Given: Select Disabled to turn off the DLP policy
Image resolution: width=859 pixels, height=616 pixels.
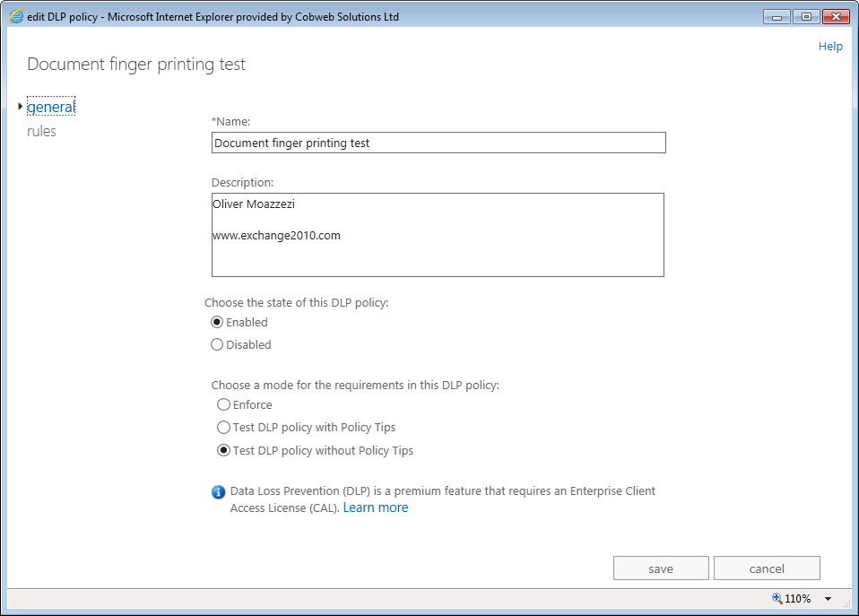Looking at the screenshot, I should pos(217,344).
